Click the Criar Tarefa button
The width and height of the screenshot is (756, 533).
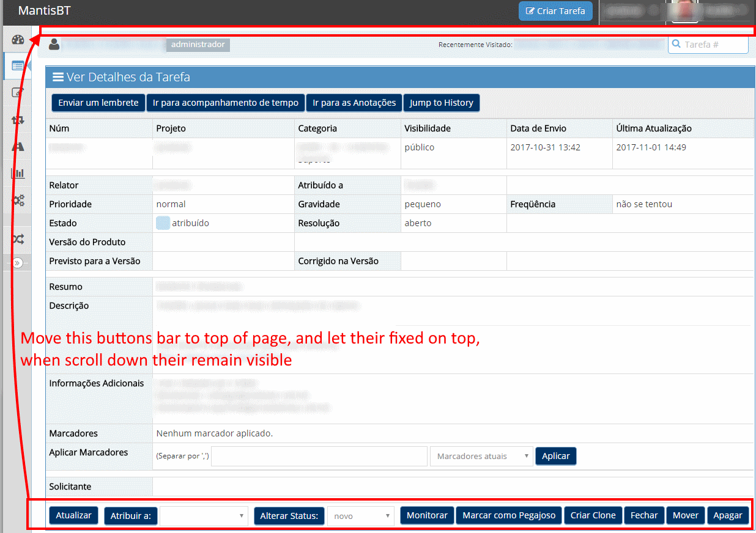(x=555, y=11)
